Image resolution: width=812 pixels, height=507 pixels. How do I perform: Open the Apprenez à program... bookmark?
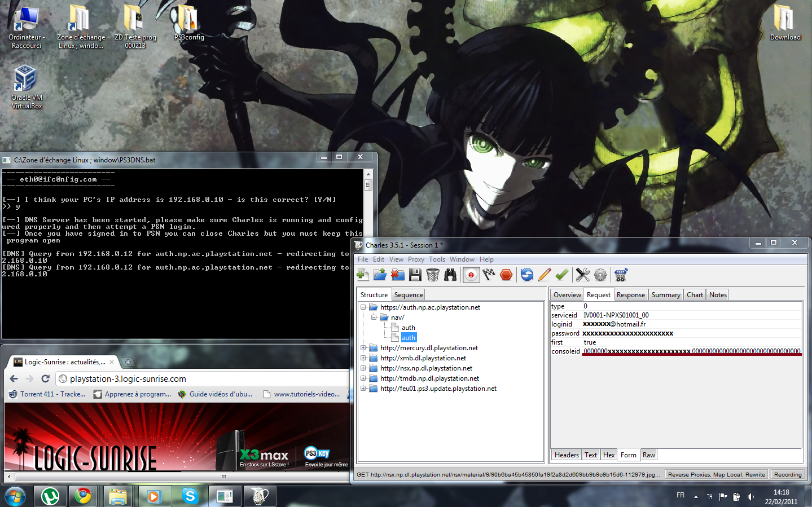pos(132,394)
